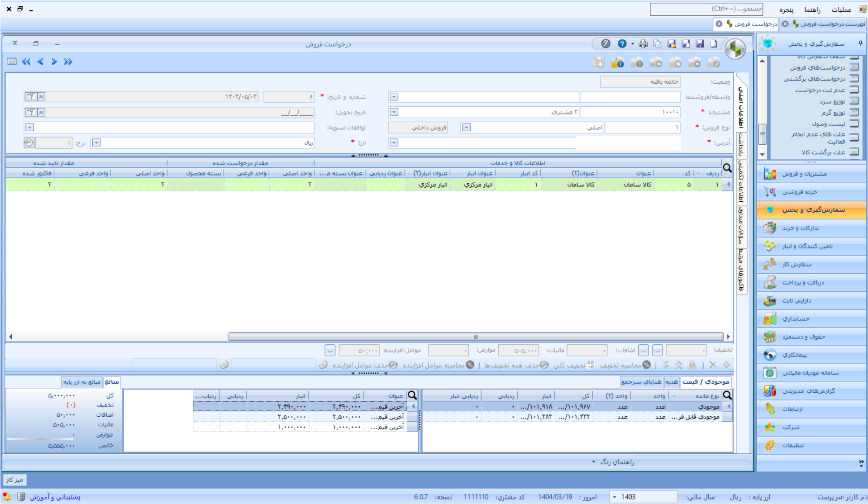Click the تخفیف کلی button
Screen dimensions: 868x504
573,365
